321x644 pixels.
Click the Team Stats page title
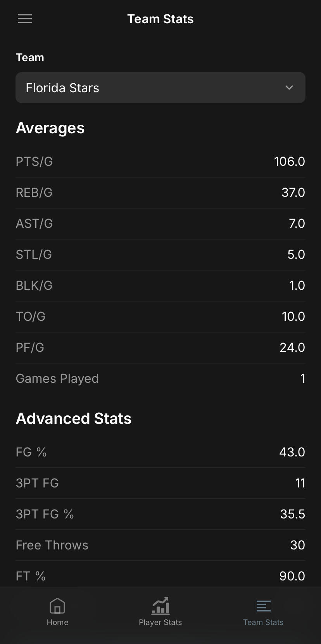pyautogui.click(x=160, y=19)
